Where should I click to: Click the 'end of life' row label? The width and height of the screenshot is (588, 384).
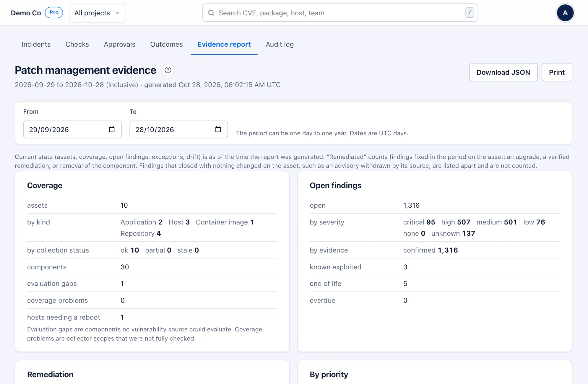pos(325,284)
